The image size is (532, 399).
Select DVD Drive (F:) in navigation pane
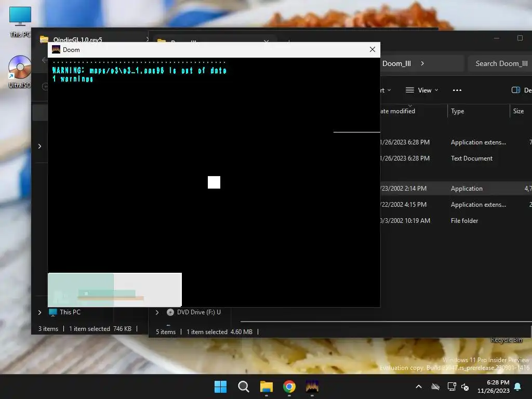pos(194,312)
